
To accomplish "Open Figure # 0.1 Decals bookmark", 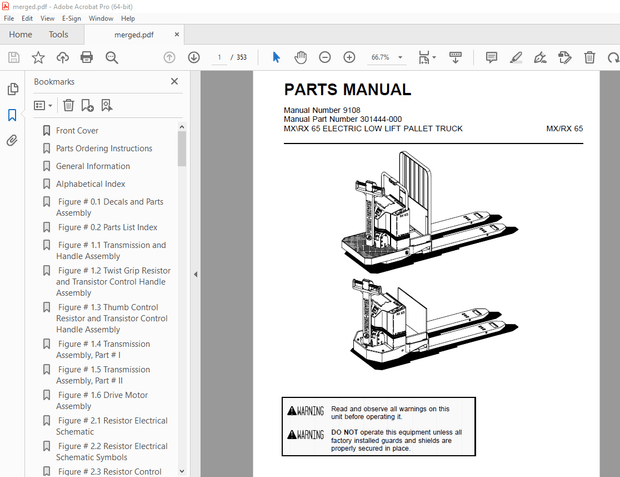I will click(110, 207).
